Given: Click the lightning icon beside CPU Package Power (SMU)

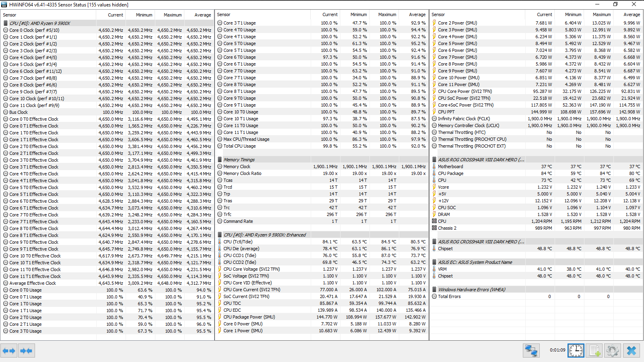Looking at the screenshot, I should pyautogui.click(x=220, y=317).
